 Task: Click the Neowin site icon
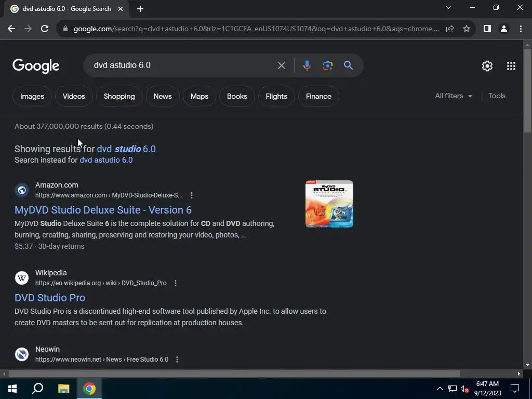pos(22,354)
